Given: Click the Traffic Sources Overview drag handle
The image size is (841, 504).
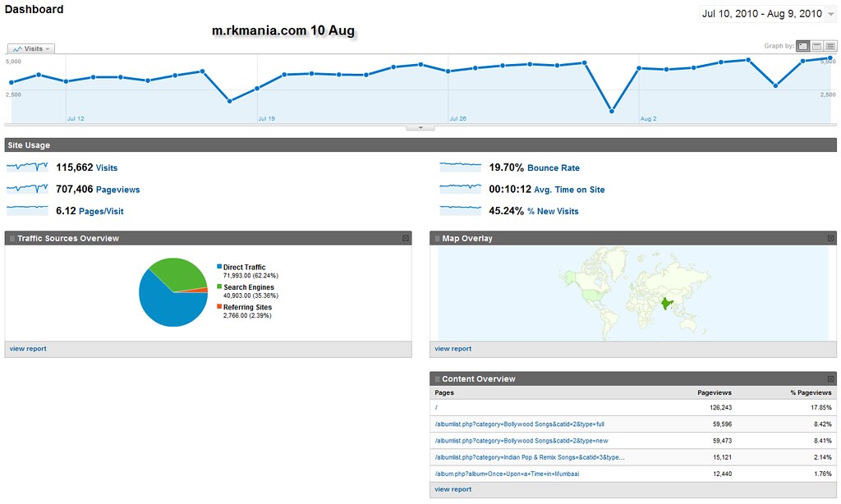Looking at the screenshot, I should point(12,239).
